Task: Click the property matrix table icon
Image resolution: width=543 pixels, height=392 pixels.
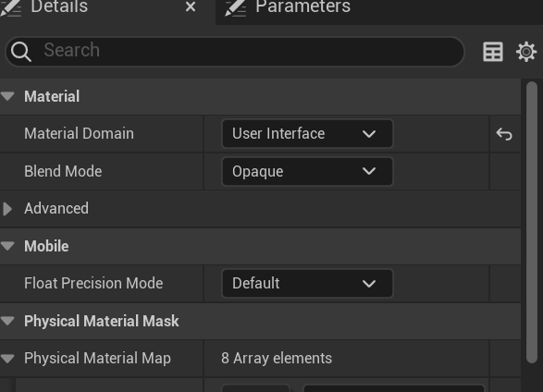Action: point(493,52)
